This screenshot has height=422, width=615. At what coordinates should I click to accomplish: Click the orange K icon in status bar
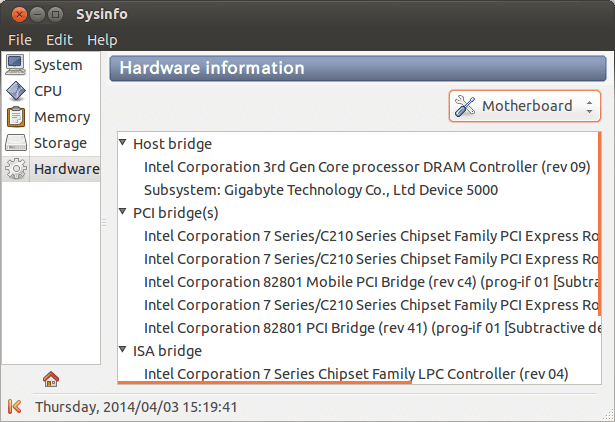15,406
